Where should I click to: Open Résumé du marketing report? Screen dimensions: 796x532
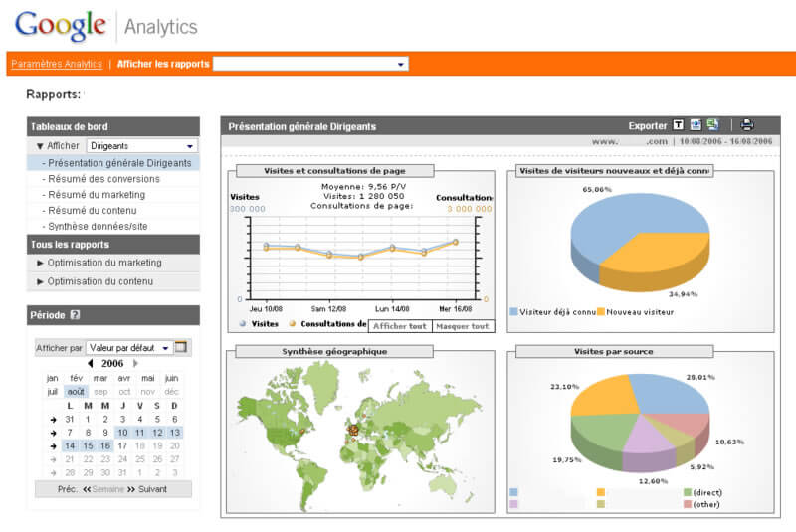[97, 194]
